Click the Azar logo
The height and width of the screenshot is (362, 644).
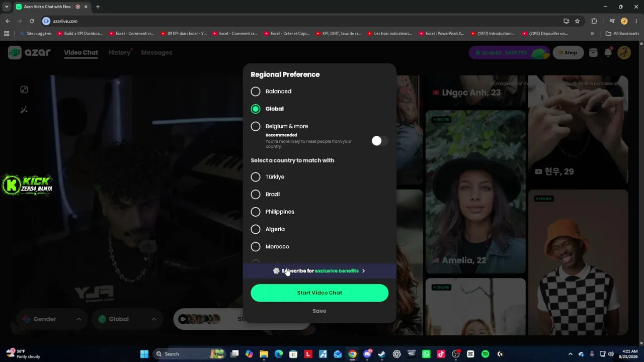pos(30,52)
